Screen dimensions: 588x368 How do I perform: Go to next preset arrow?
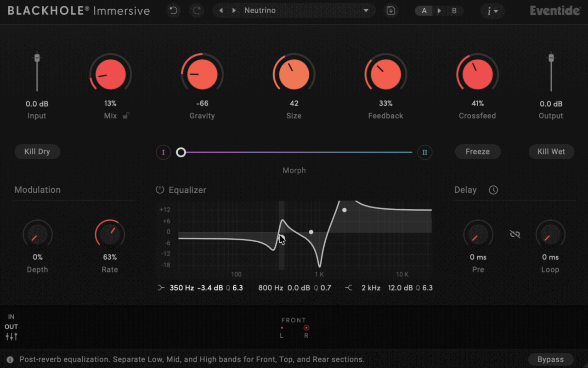point(234,11)
